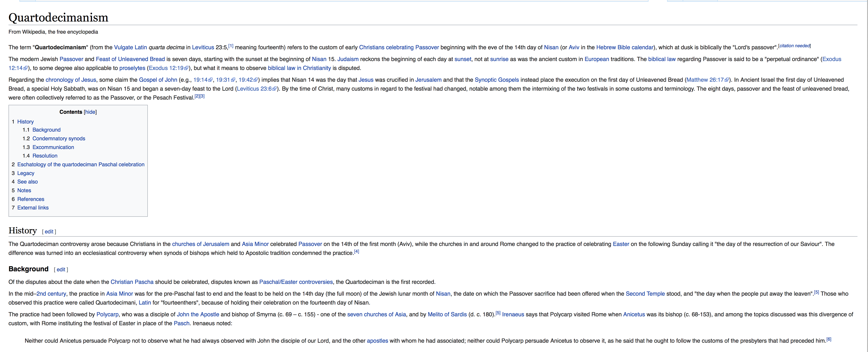Open external Matthew 26:17 link
Viewport: 868px width, 352px height.
tap(708, 80)
